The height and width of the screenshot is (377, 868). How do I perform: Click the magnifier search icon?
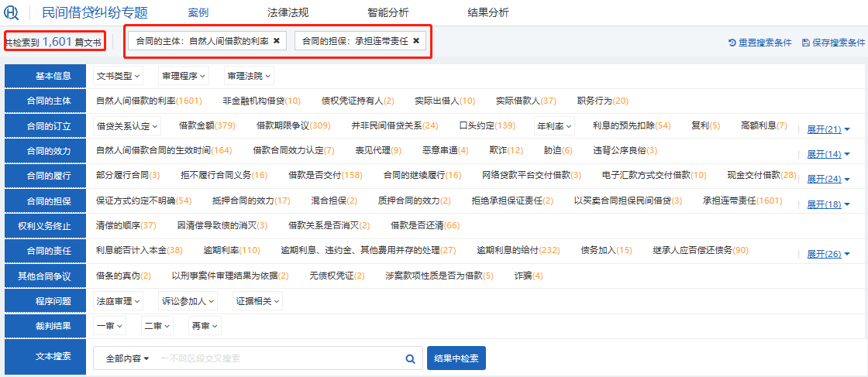(x=411, y=358)
